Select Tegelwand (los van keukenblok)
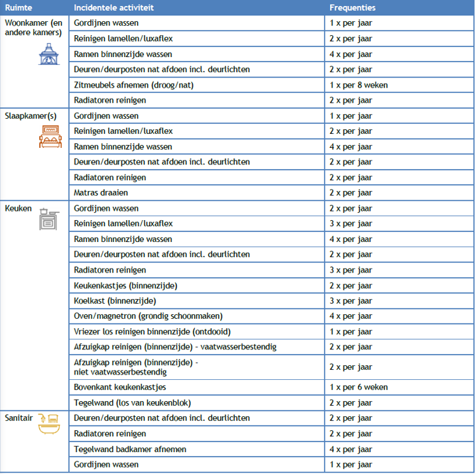Screen dimensions: 476x474 tap(133, 402)
